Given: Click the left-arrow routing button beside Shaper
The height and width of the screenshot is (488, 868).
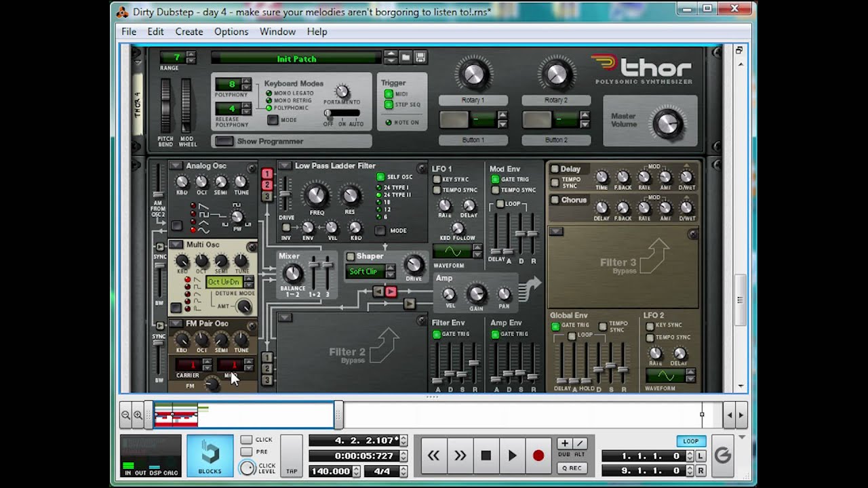Looking at the screenshot, I should tap(378, 291).
